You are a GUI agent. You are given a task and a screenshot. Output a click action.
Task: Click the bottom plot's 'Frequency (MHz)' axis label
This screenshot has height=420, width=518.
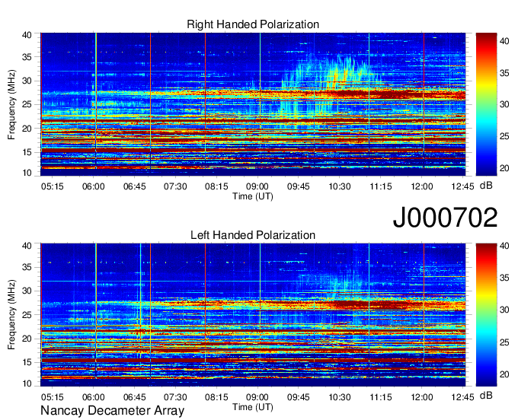11,315
